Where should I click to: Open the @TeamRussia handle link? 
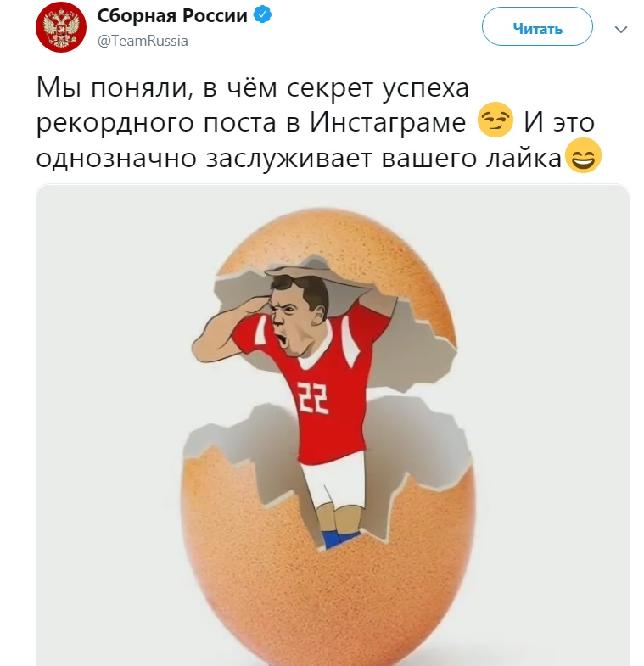(x=143, y=41)
